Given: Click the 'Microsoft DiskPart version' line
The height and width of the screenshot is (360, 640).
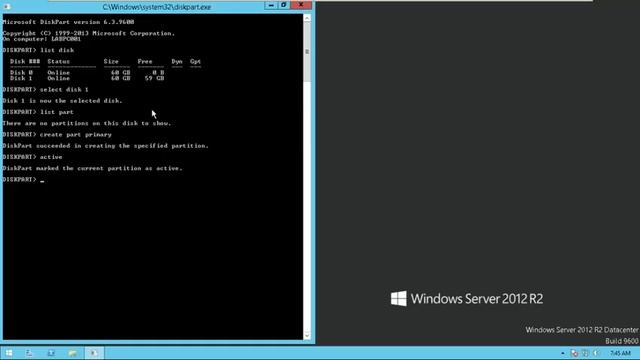Looking at the screenshot, I should (68, 22).
